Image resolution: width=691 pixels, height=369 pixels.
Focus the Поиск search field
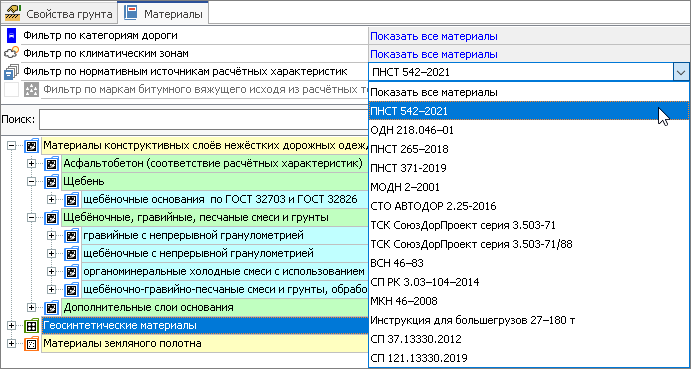204,120
